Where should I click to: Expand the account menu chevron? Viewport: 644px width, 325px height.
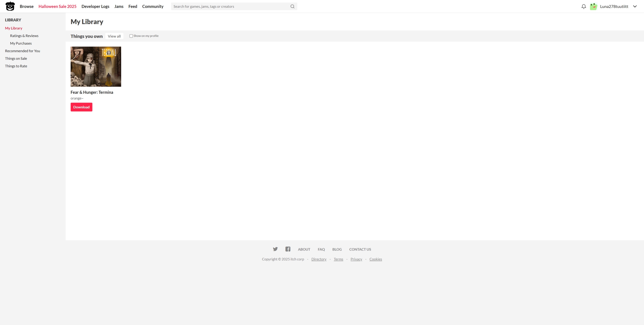click(635, 7)
